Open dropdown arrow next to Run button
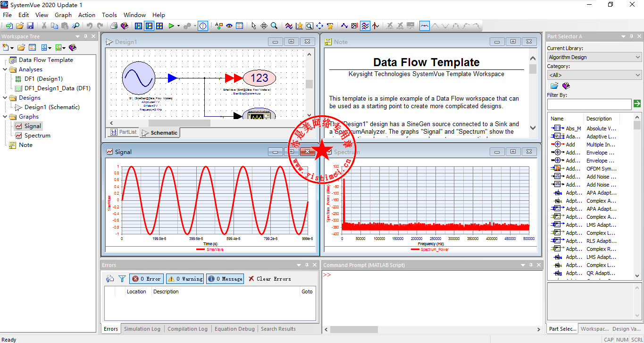This screenshot has width=644, height=343. pos(178,26)
